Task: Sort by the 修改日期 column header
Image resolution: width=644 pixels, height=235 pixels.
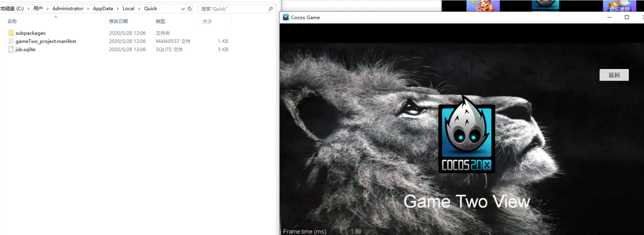Action: tap(119, 22)
